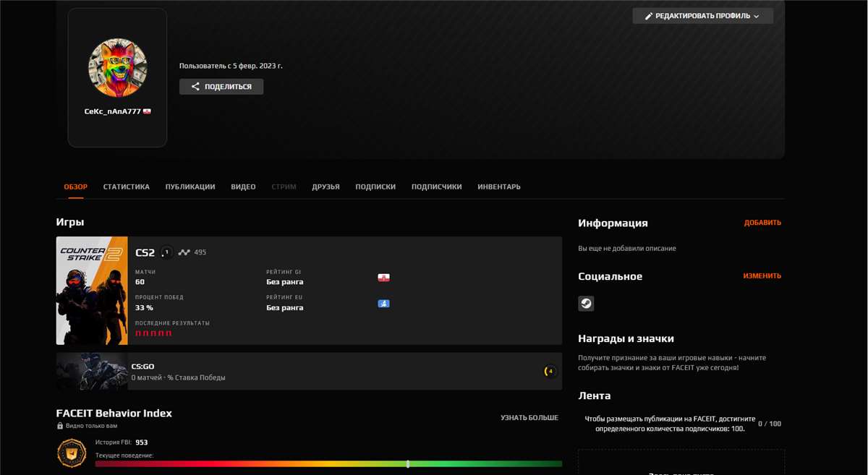Click the text Вы еще не добавили описание
The height and width of the screenshot is (475, 868).
pyautogui.click(x=627, y=248)
